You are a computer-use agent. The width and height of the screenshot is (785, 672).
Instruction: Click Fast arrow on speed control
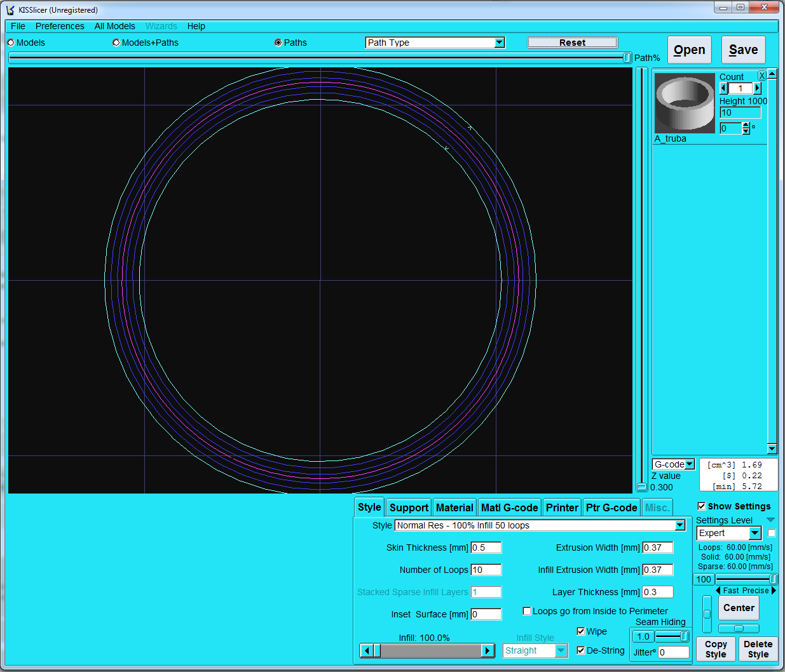(x=718, y=591)
